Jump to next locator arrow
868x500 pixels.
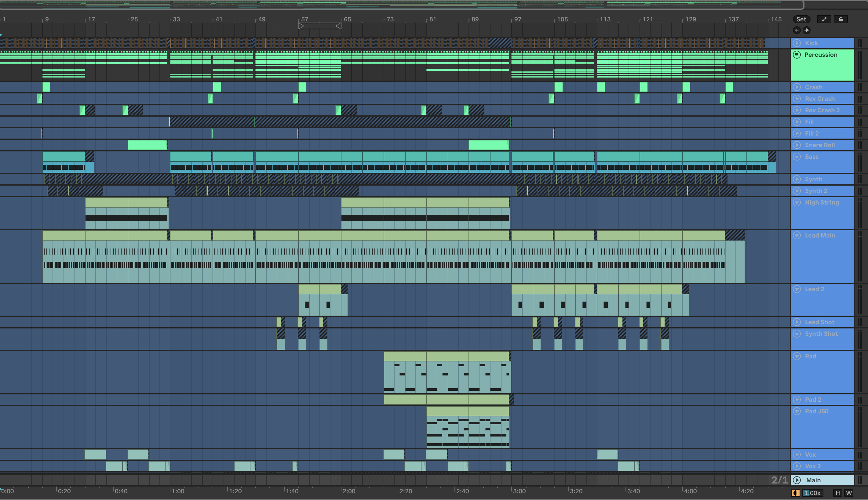[x=807, y=30]
